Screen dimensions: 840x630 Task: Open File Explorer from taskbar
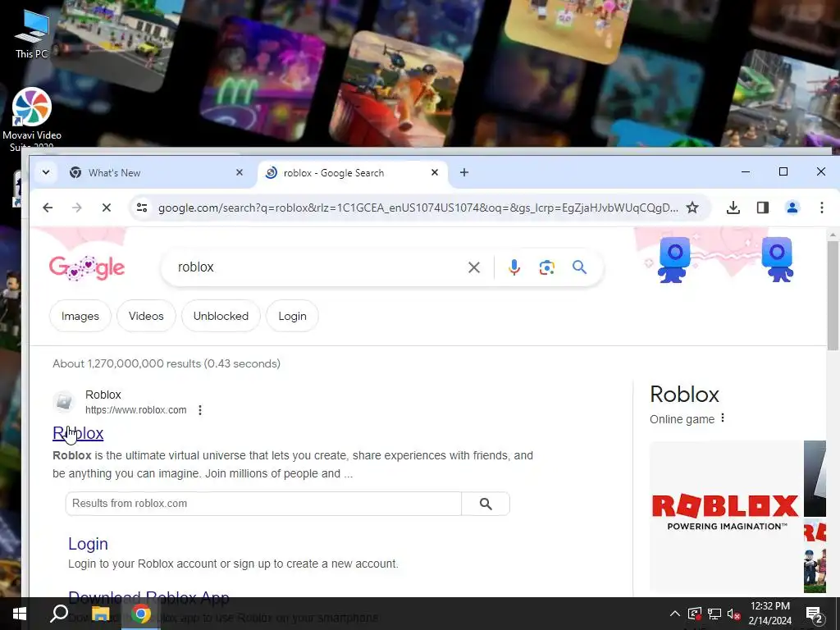click(100, 614)
